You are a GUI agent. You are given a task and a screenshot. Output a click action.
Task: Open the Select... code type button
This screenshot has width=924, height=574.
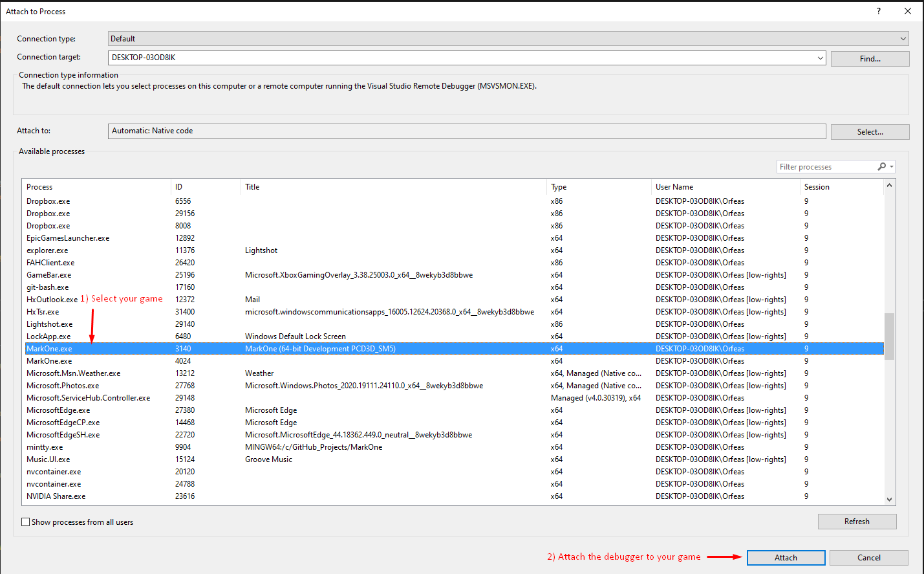870,132
